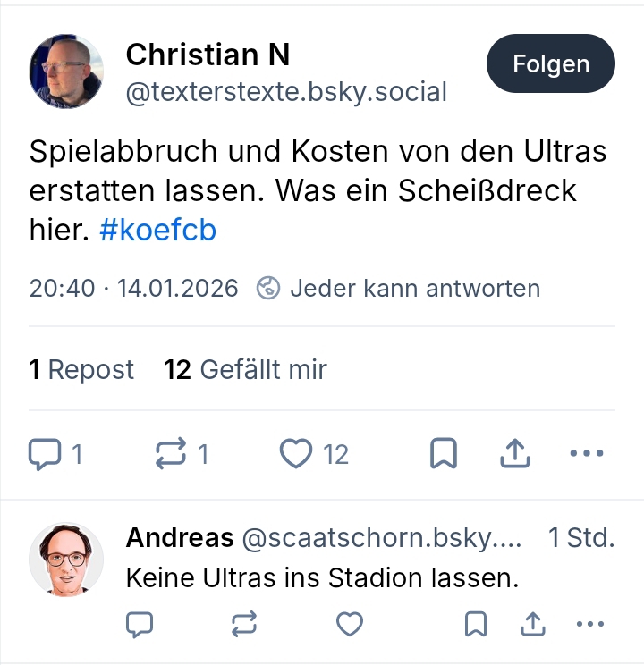Open the #koefcb hashtag

click(x=157, y=231)
